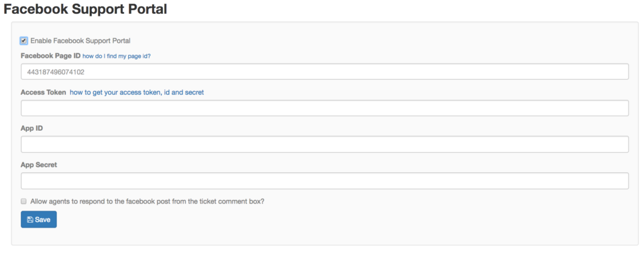Focus the App Secret input field
Image resolution: width=644 pixels, height=254 pixels.
click(325, 181)
